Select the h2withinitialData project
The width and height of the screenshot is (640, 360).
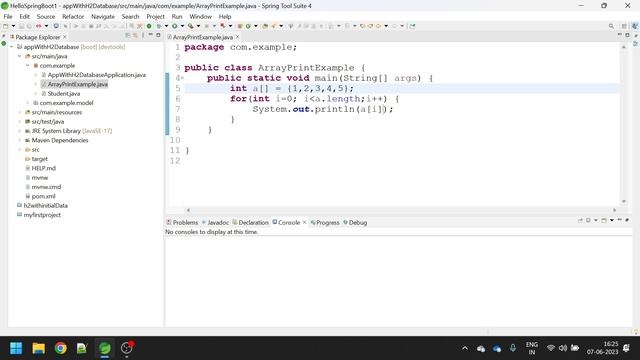point(46,206)
